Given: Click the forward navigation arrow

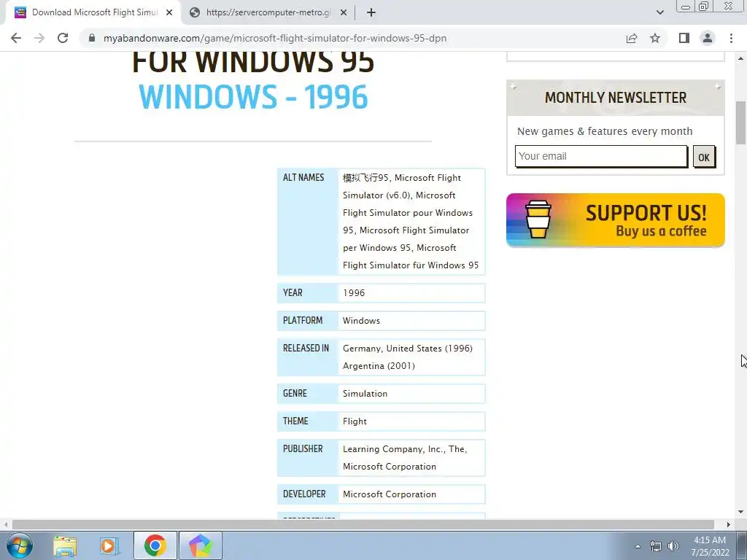Looking at the screenshot, I should click(39, 38).
